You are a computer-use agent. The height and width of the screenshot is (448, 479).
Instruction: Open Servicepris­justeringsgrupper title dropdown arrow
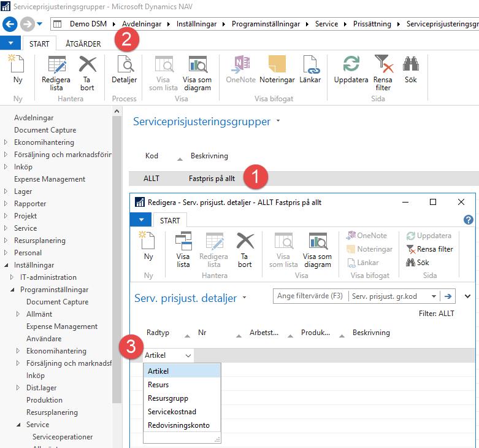pyautogui.click(x=278, y=121)
